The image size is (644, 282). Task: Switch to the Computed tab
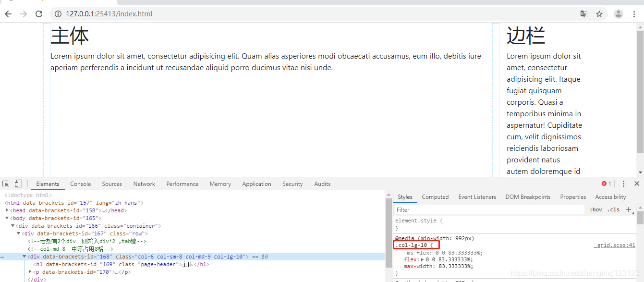tap(435, 197)
